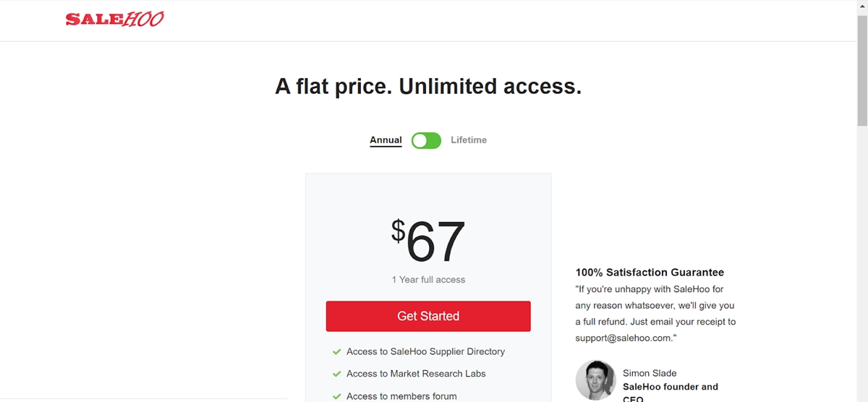The width and height of the screenshot is (868, 402).
Task: Switch to Lifetime pricing label
Action: pos(469,140)
